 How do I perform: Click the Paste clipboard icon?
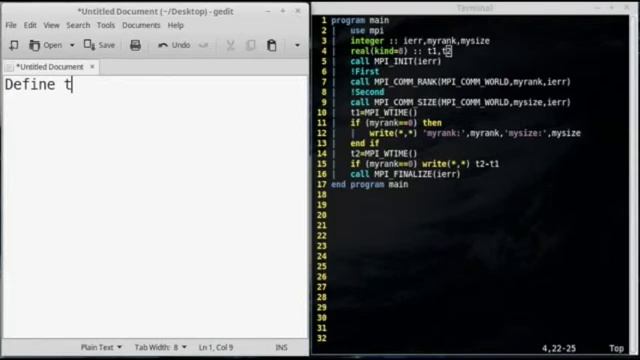271,45
